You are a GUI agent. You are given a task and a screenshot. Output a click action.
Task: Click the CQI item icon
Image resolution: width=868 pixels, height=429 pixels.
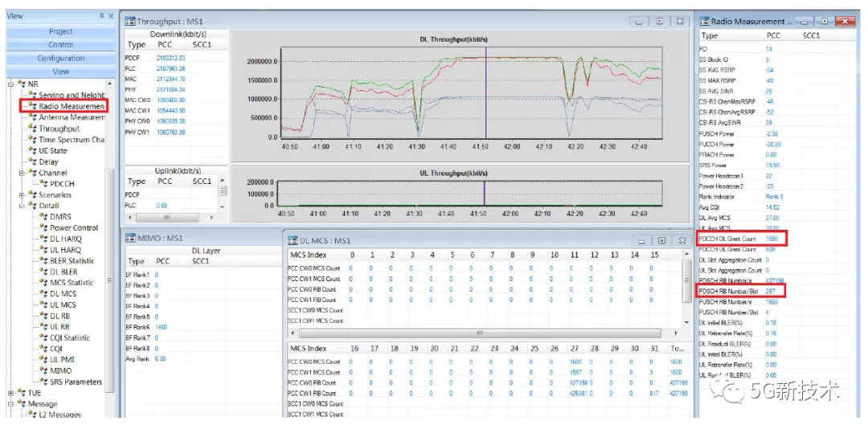pyautogui.click(x=43, y=349)
